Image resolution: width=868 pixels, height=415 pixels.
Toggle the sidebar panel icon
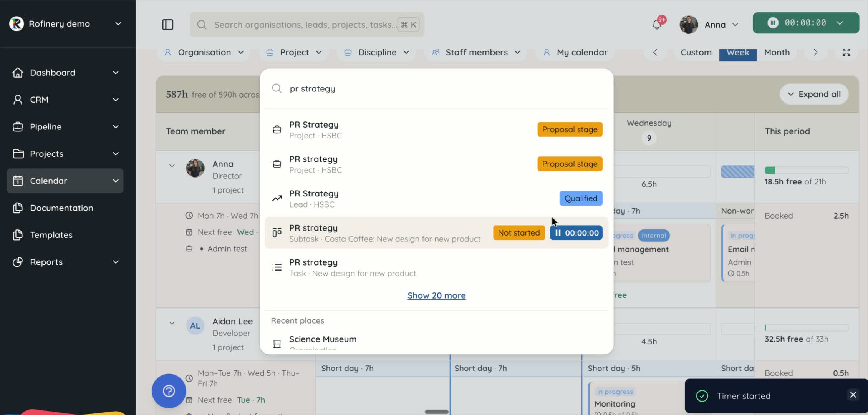[167, 25]
